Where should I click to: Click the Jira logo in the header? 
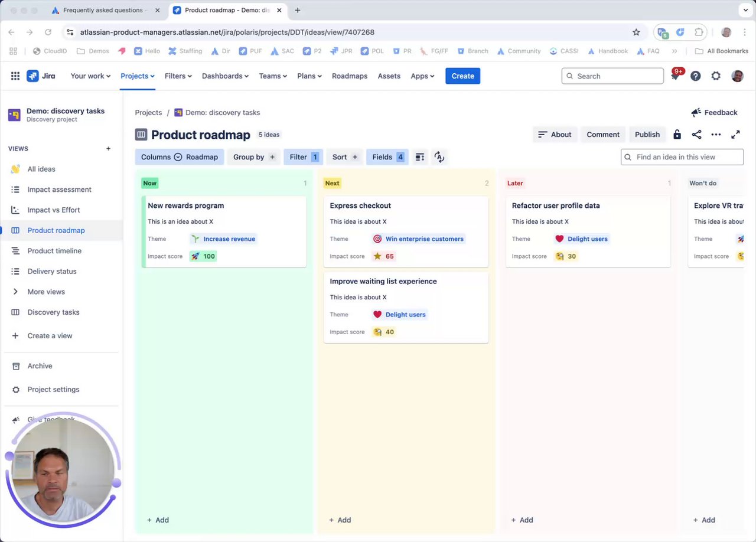(x=41, y=76)
